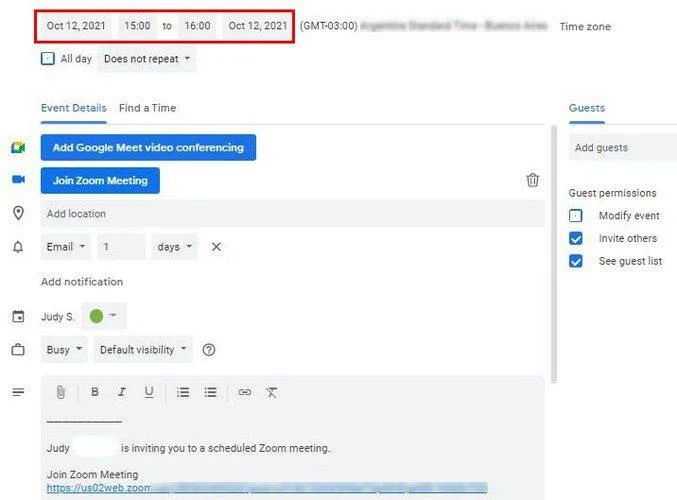Uncheck the Invite others permission
Screen dimensions: 677x500
click(x=576, y=238)
